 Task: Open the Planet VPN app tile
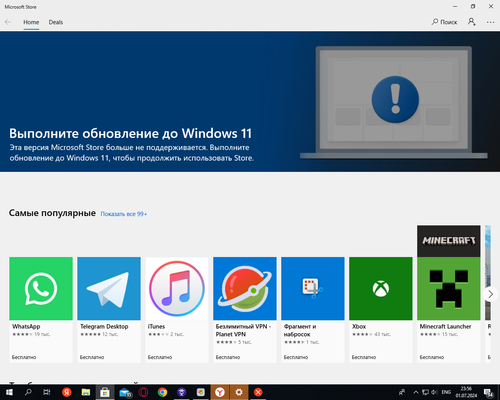pos(245,309)
